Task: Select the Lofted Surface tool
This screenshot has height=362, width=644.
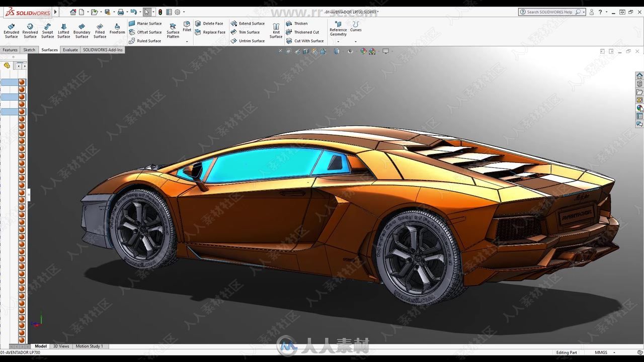Action: 63,31
